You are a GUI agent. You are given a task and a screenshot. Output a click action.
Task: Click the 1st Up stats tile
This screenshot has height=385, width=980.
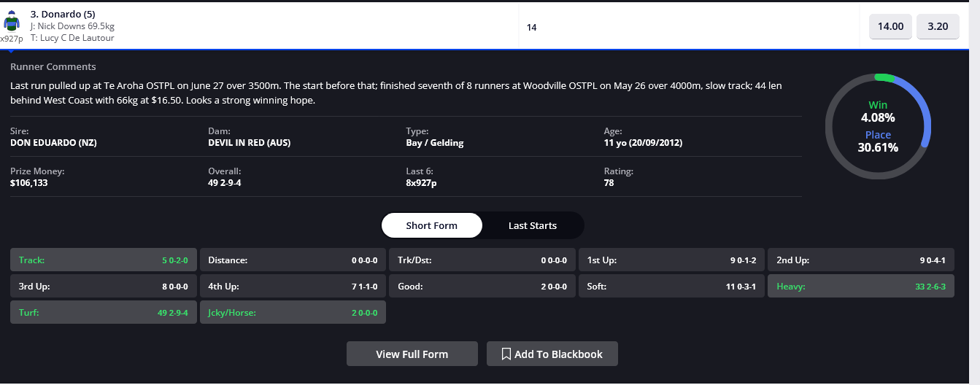[x=671, y=260]
